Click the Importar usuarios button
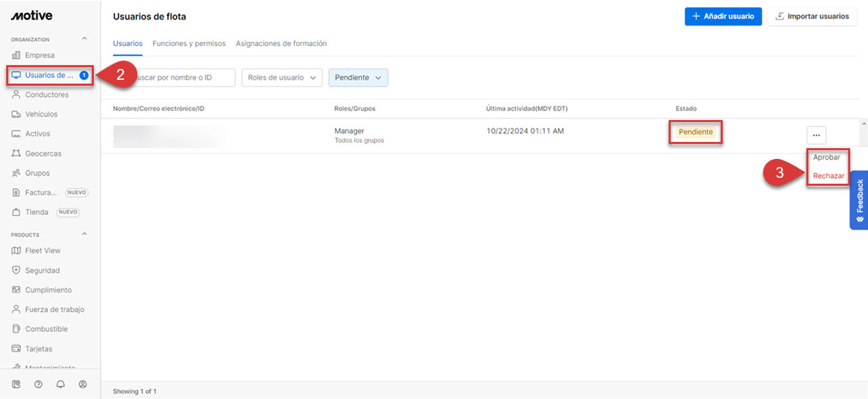The width and height of the screenshot is (868, 399). [x=812, y=16]
